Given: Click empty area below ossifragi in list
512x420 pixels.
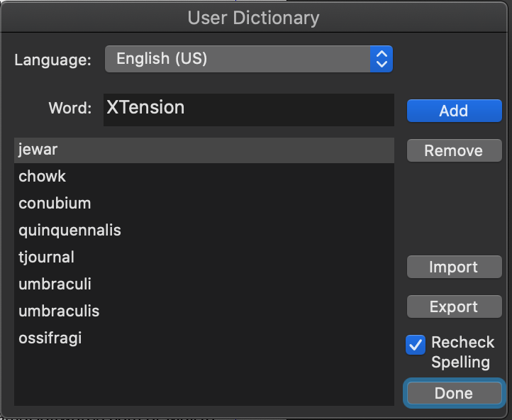Looking at the screenshot, I should tap(204, 378).
